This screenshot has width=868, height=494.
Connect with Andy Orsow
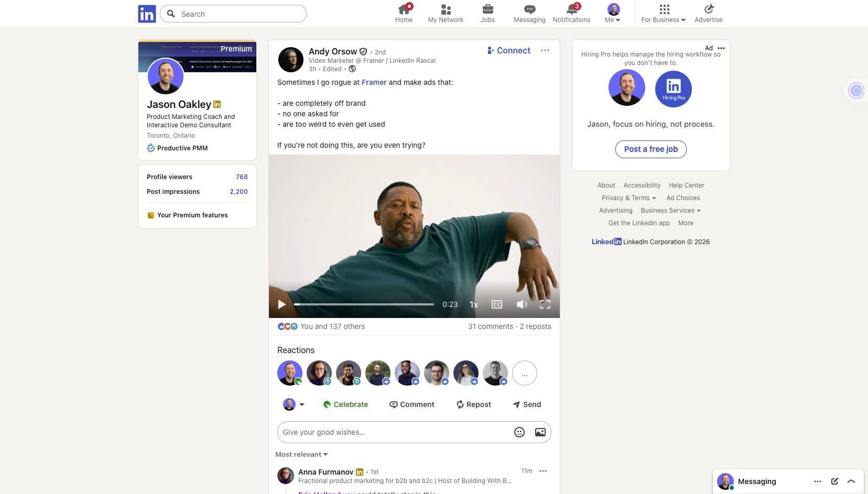pos(508,50)
